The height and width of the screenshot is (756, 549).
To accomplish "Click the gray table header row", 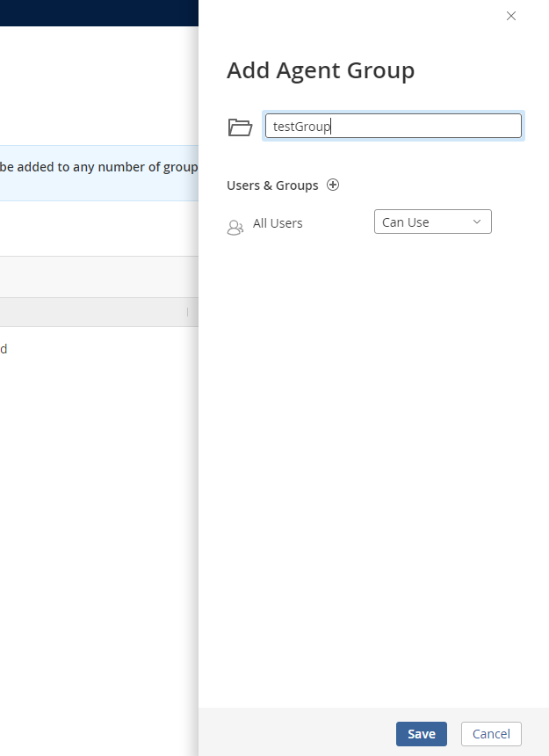I will [x=99, y=312].
